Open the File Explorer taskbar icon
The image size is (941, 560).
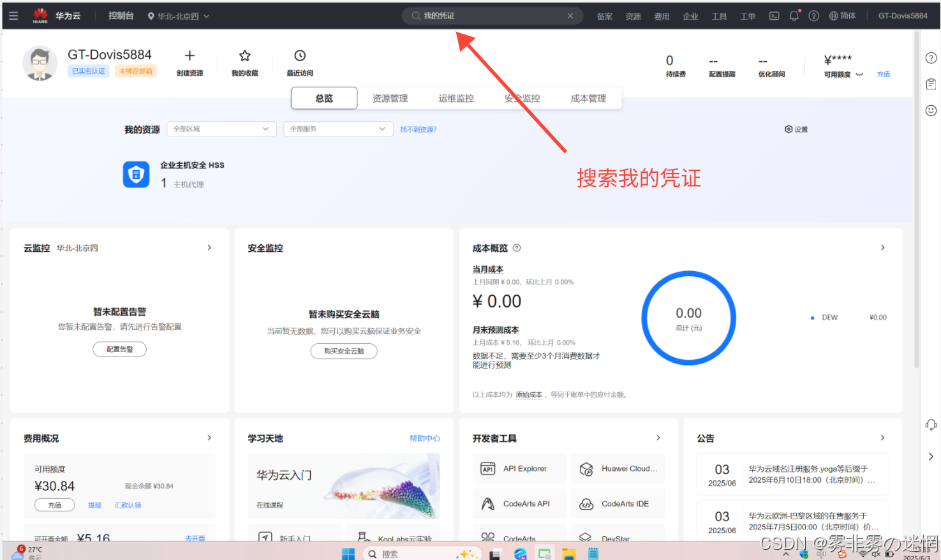click(x=568, y=554)
